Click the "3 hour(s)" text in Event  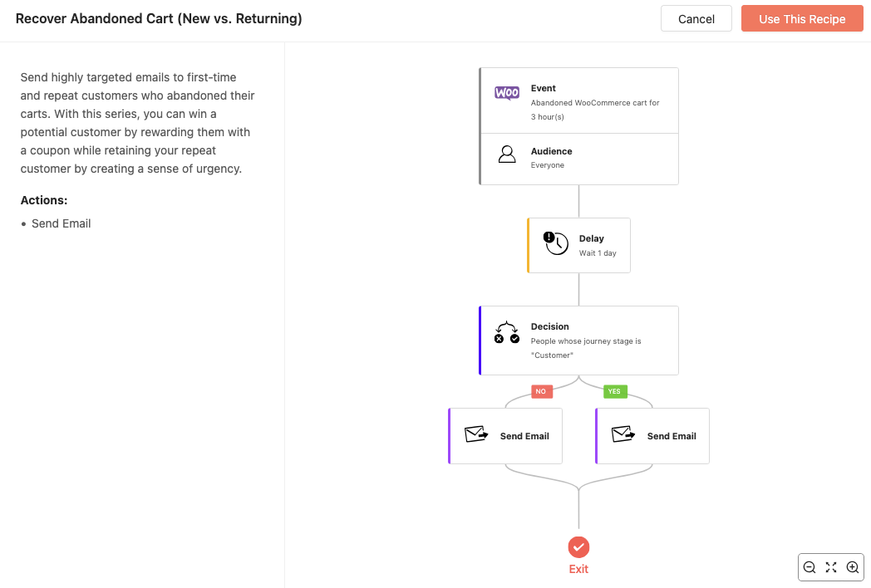pos(547,116)
